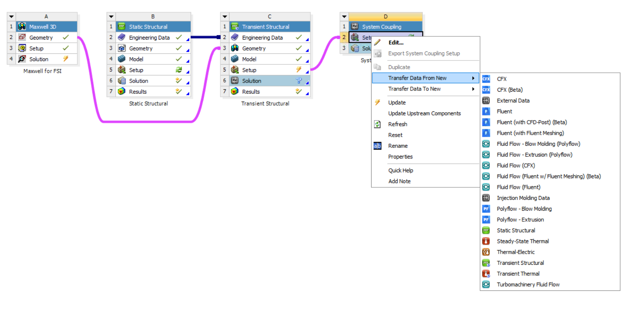Click Geometry icon in Transient Structural system C
644x311 pixels.
point(235,48)
